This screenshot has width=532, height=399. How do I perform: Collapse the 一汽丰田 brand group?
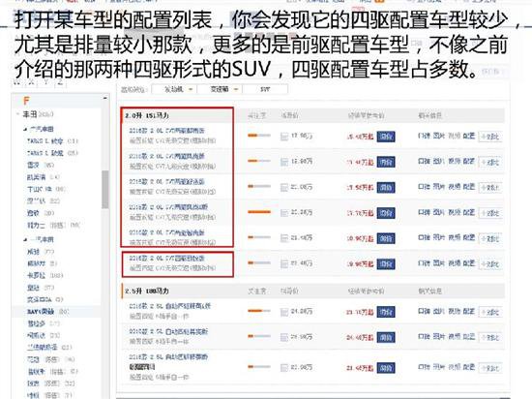pos(25,240)
